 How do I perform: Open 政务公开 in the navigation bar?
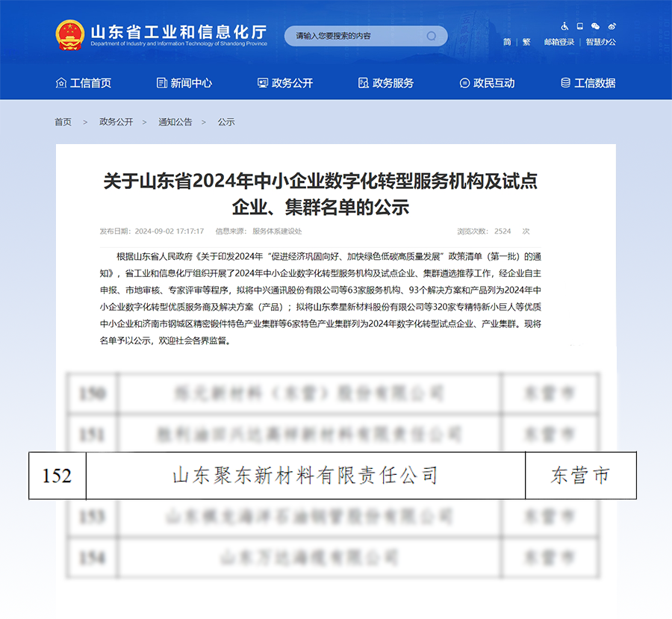pyautogui.click(x=285, y=83)
